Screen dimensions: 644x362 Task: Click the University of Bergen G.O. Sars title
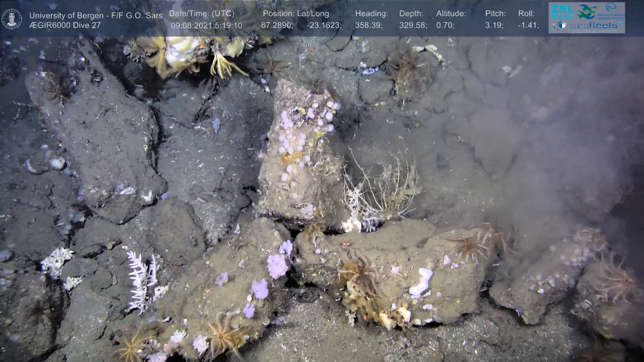point(96,15)
